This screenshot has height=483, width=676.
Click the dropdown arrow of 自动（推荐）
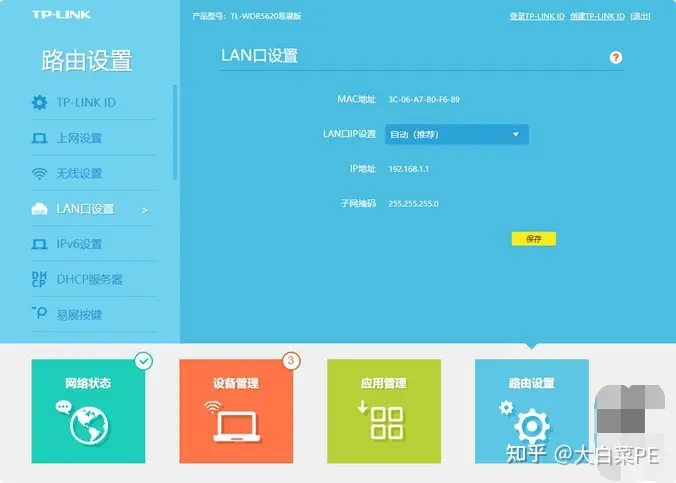point(516,135)
